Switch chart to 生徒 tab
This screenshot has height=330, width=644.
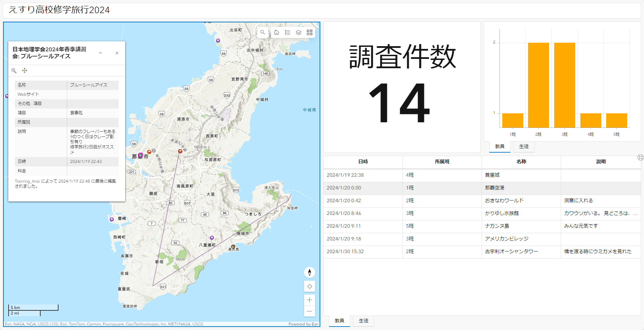click(524, 146)
